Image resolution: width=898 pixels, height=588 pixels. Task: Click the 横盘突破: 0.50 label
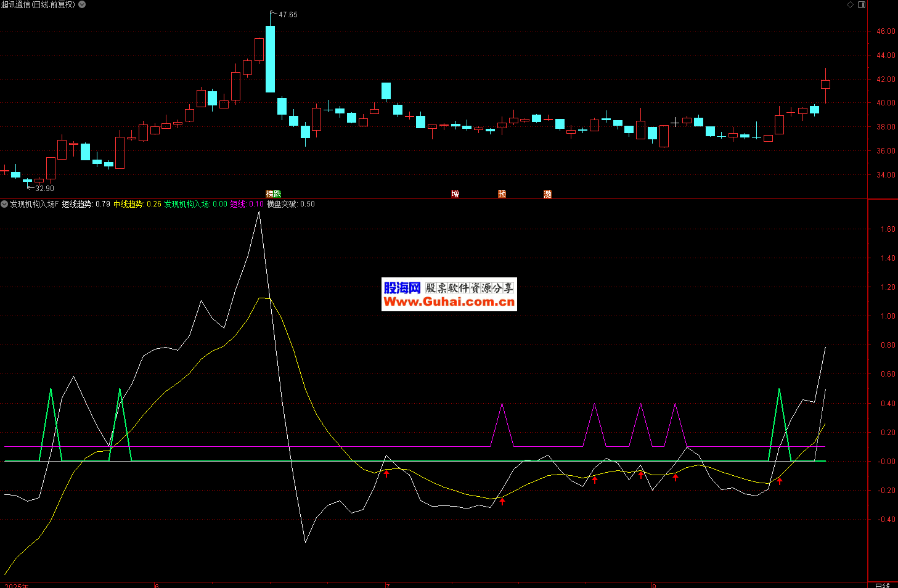tap(291, 204)
